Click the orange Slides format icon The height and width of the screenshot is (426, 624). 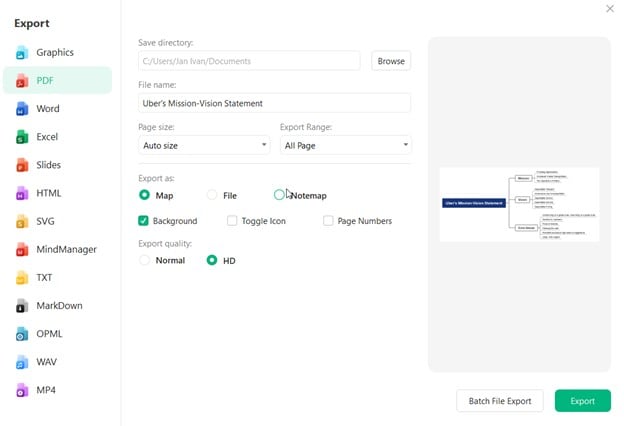click(22, 165)
